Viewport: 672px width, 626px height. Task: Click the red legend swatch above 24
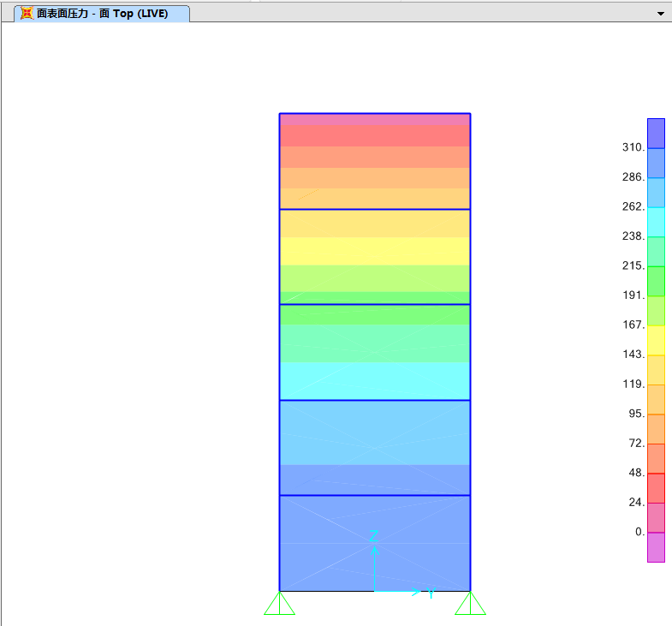click(656, 488)
